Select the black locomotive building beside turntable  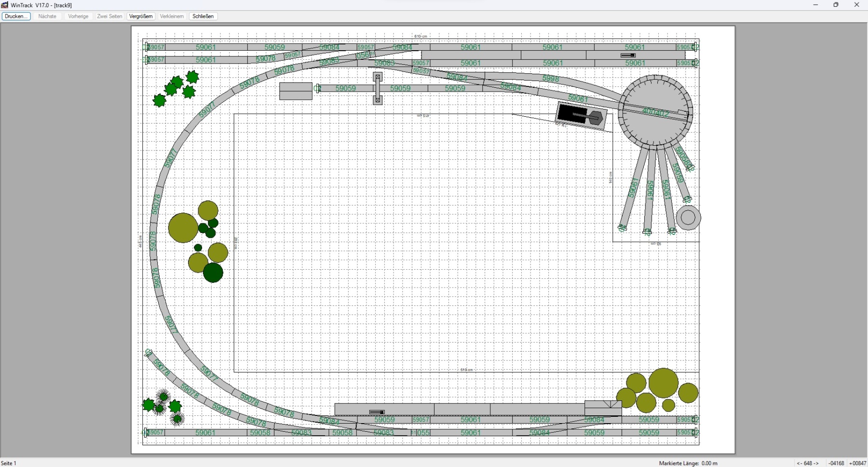(x=580, y=116)
